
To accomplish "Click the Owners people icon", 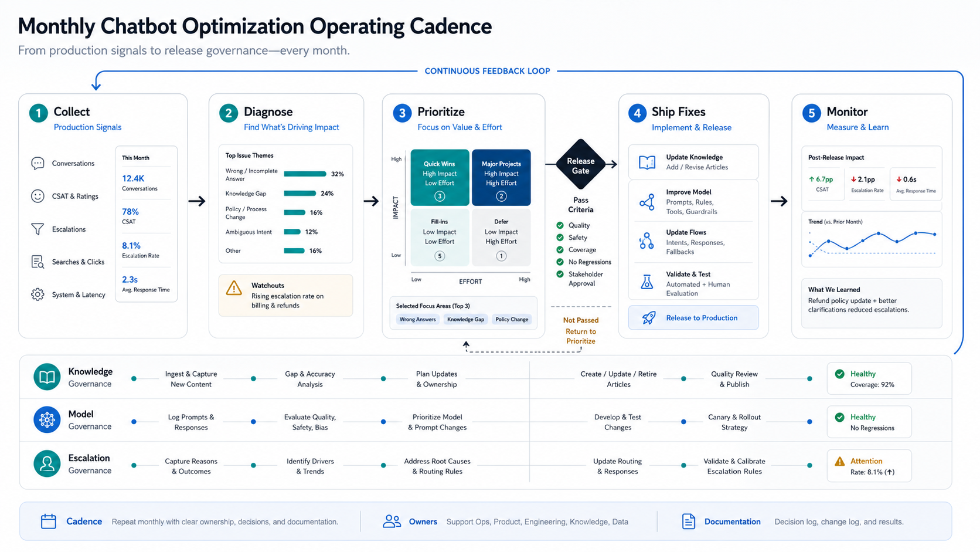I will pyautogui.click(x=392, y=521).
